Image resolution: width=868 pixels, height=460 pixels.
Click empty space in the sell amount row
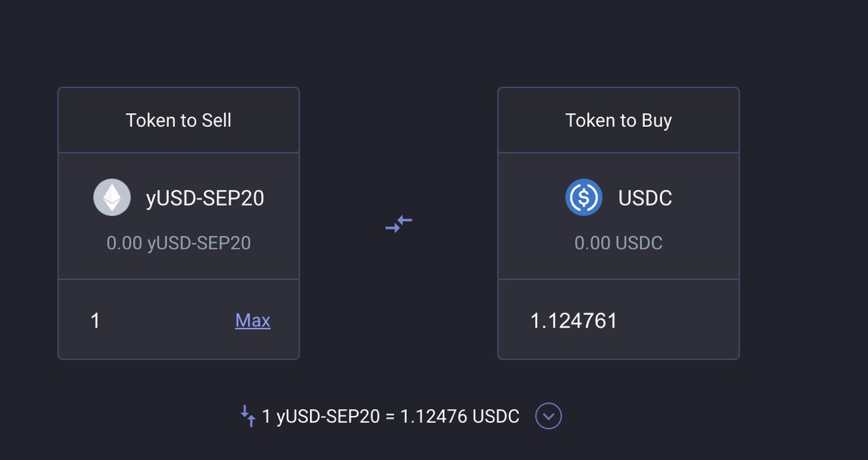click(x=166, y=320)
